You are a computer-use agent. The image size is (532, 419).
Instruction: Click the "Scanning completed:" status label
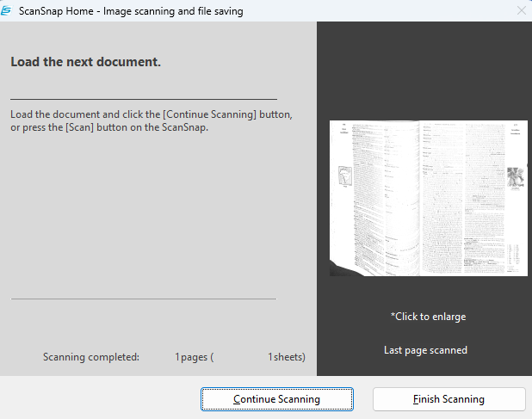pyautogui.click(x=90, y=357)
